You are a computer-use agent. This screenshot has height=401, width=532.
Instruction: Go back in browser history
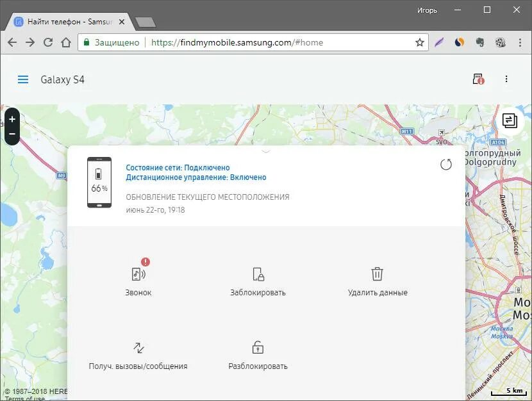[x=12, y=42]
